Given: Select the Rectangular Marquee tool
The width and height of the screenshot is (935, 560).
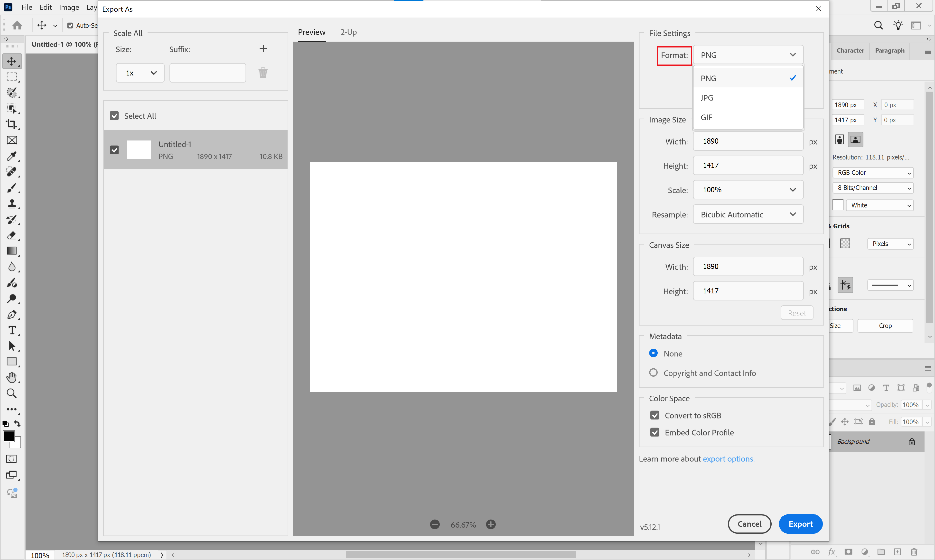Looking at the screenshot, I should click(x=12, y=77).
